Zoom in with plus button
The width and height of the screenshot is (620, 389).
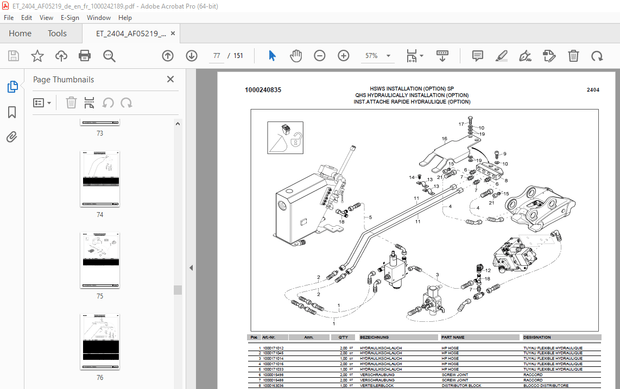click(343, 56)
